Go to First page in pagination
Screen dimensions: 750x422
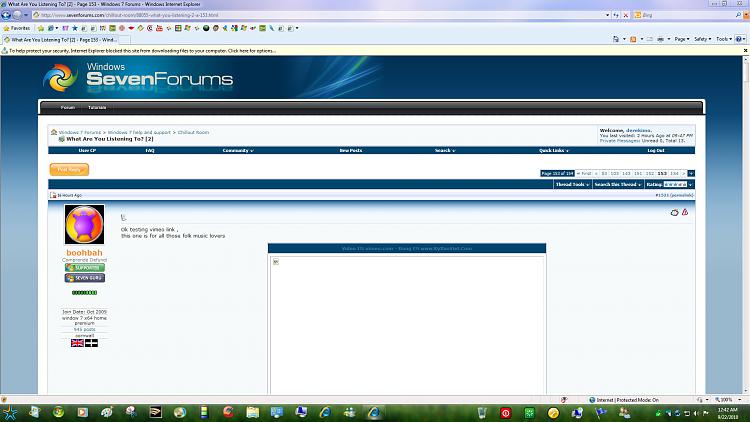(584, 174)
